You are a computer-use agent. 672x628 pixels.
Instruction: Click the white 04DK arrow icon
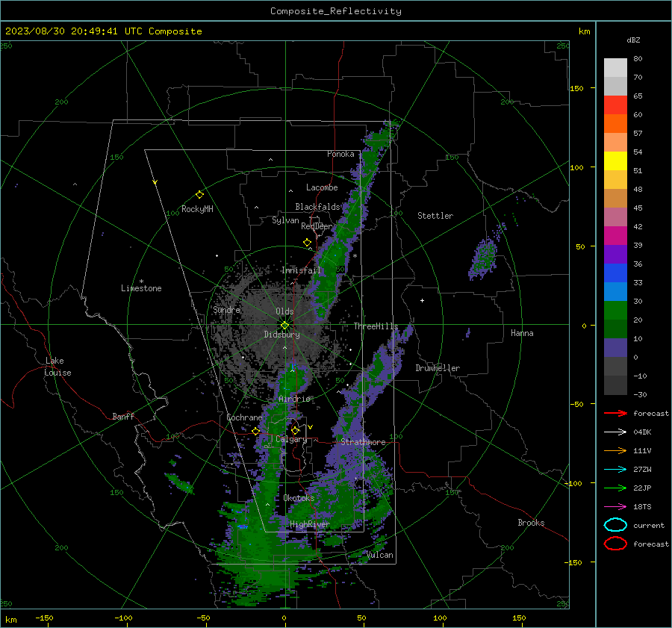pyautogui.click(x=615, y=432)
